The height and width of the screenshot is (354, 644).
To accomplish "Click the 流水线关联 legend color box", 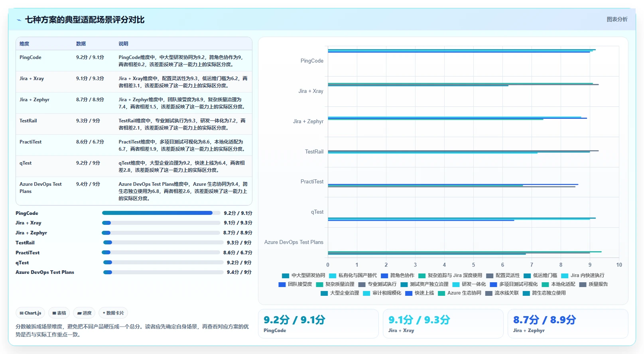I will [x=489, y=293].
